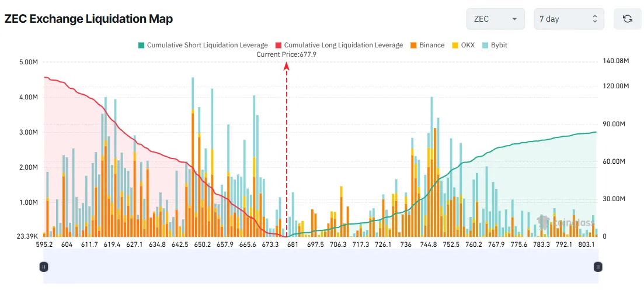Click the 634.8 price axis label
The width and height of the screenshot is (644, 293).
click(x=157, y=244)
